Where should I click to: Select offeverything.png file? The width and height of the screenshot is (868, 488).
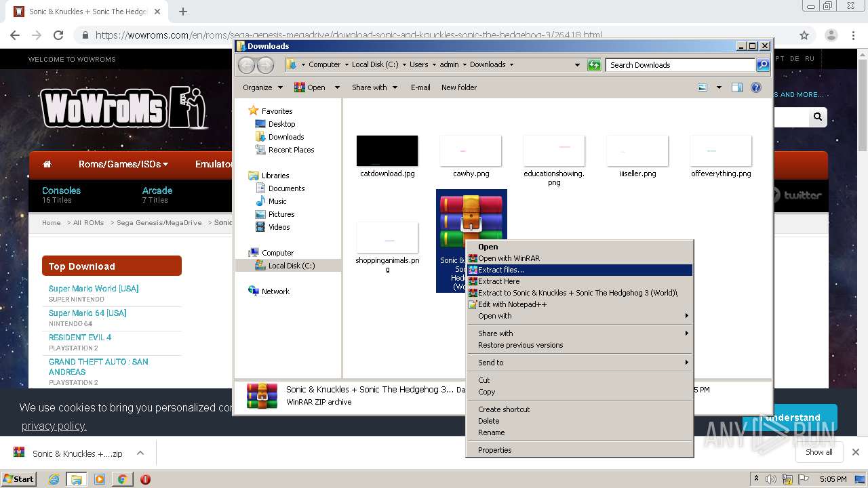click(721, 157)
